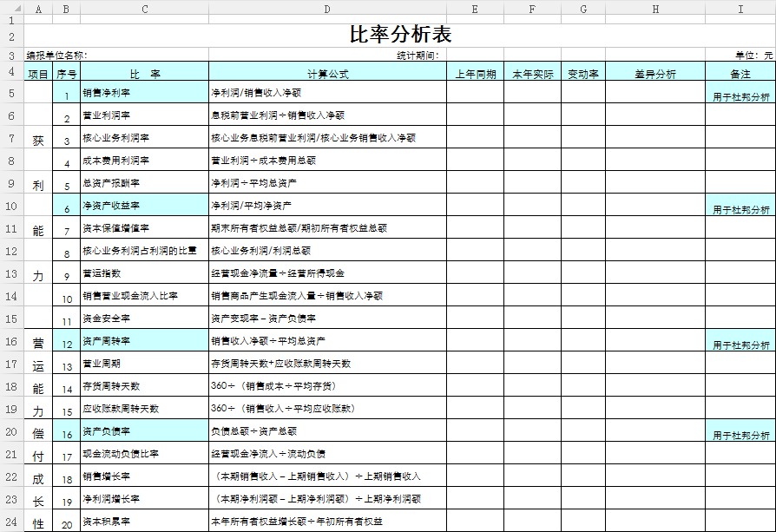Select column H header

coord(655,8)
